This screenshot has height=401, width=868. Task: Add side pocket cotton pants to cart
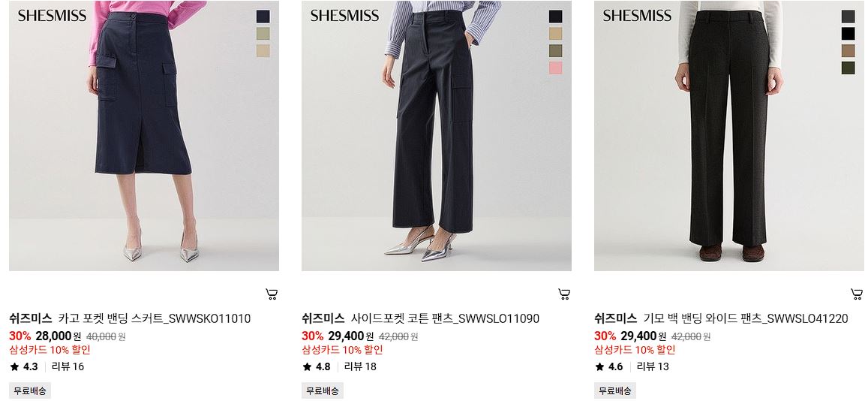coord(564,294)
